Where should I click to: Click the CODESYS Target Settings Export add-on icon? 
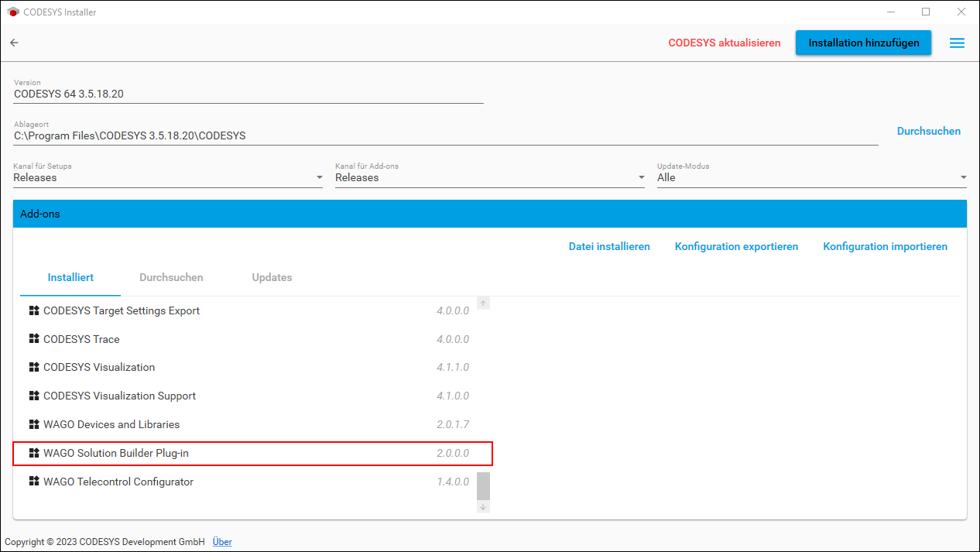[x=34, y=310]
